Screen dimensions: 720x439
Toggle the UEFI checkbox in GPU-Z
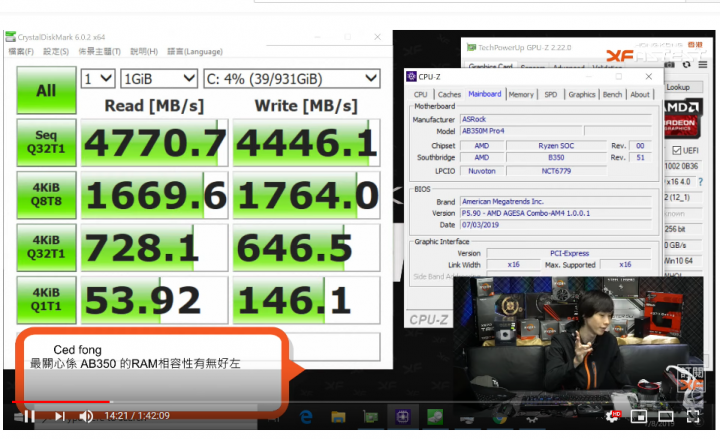point(676,150)
